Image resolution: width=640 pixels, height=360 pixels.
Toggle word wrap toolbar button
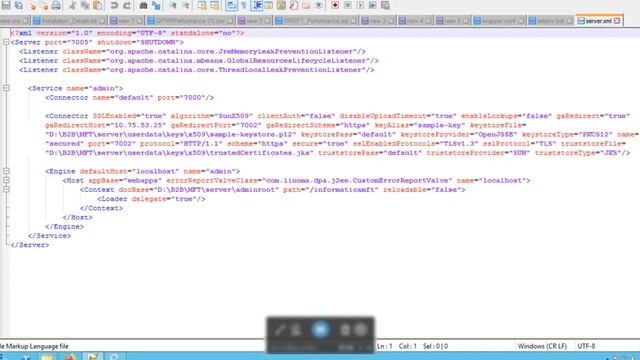click(x=231, y=5)
